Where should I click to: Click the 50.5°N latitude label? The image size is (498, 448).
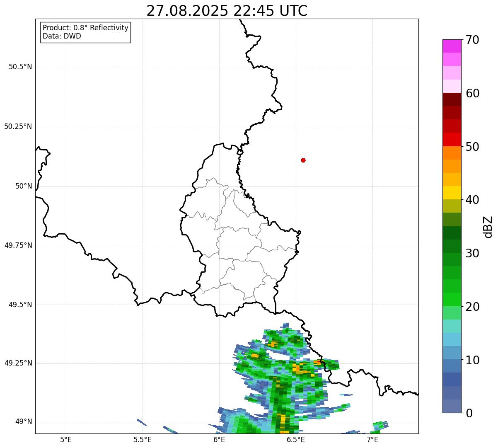point(20,67)
